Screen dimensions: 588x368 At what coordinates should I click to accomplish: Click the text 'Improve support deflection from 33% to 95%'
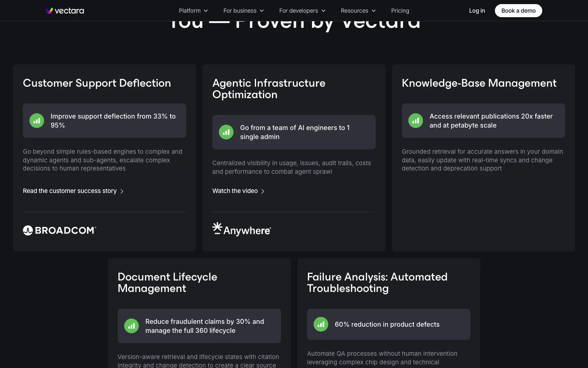click(113, 121)
